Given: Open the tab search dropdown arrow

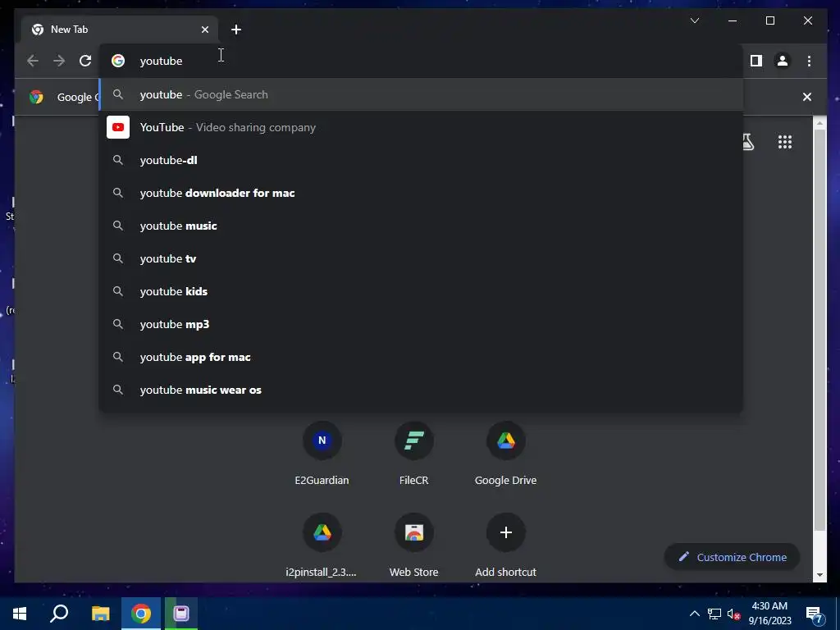Looking at the screenshot, I should [694, 21].
